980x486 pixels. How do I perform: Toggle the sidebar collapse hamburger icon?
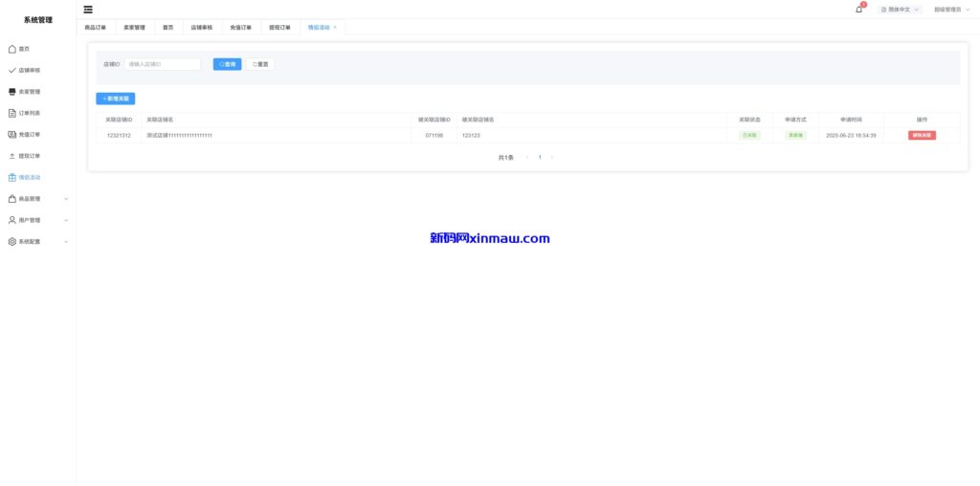tap(88, 10)
